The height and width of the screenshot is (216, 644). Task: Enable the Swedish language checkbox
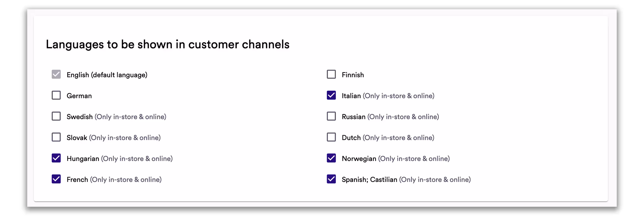pos(56,116)
